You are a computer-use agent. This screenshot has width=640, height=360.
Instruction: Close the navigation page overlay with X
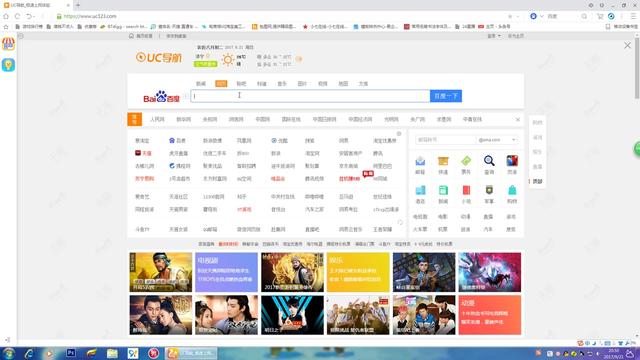[627, 46]
